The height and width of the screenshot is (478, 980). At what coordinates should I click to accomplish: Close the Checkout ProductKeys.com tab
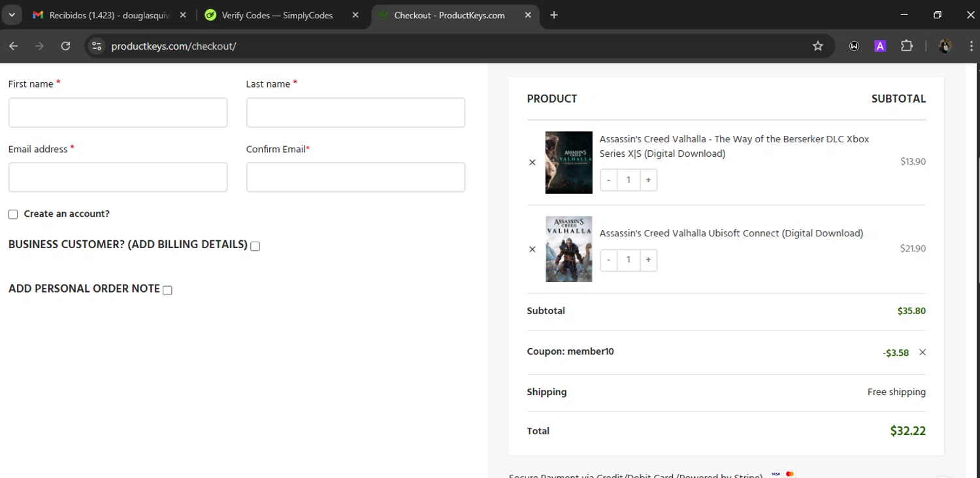528,15
